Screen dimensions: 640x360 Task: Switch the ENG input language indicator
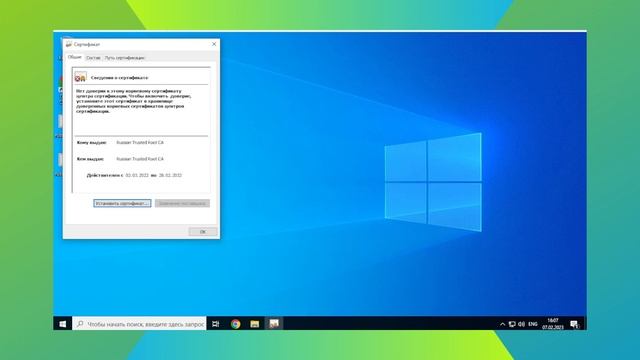coord(533,324)
